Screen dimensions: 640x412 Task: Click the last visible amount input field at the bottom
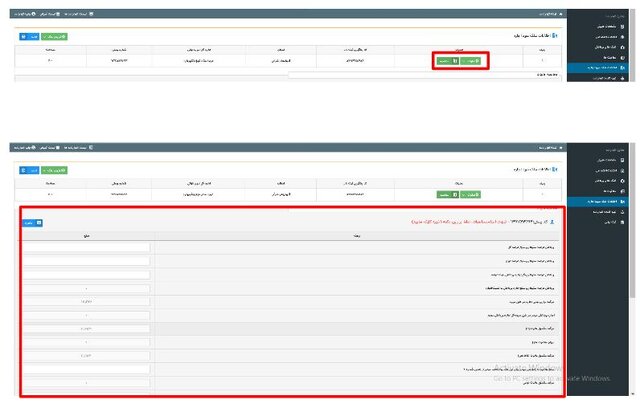[x=86, y=383]
